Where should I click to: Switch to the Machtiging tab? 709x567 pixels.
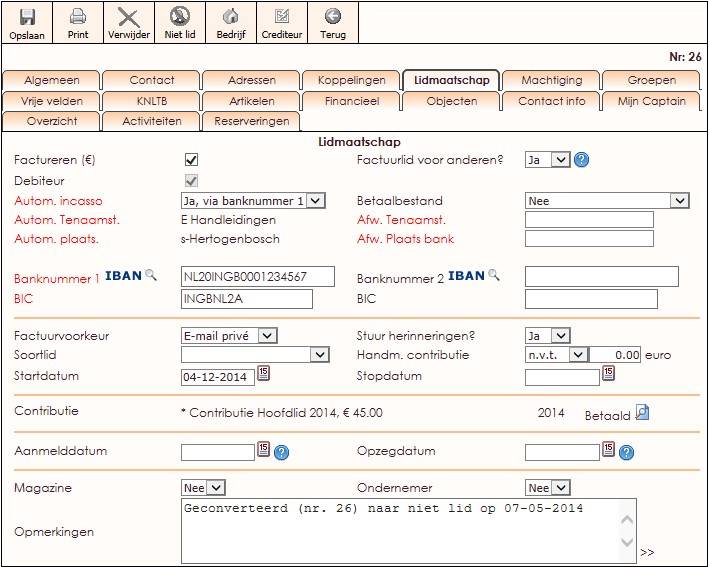point(552,80)
